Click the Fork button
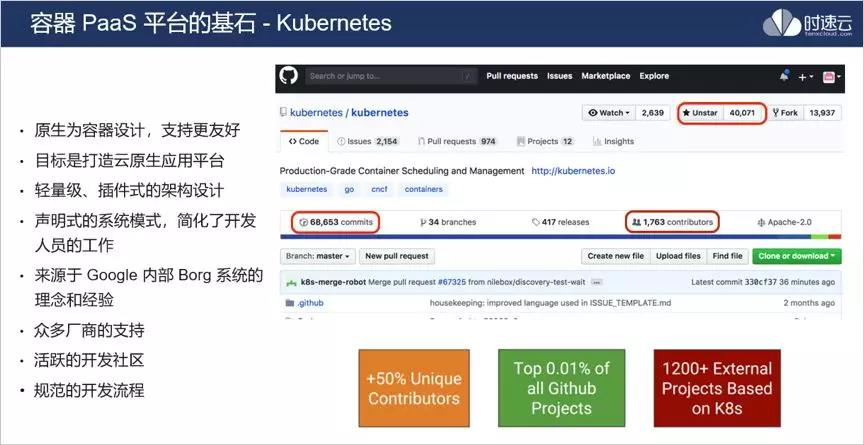This screenshot has height=445, width=864. (785, 113)
